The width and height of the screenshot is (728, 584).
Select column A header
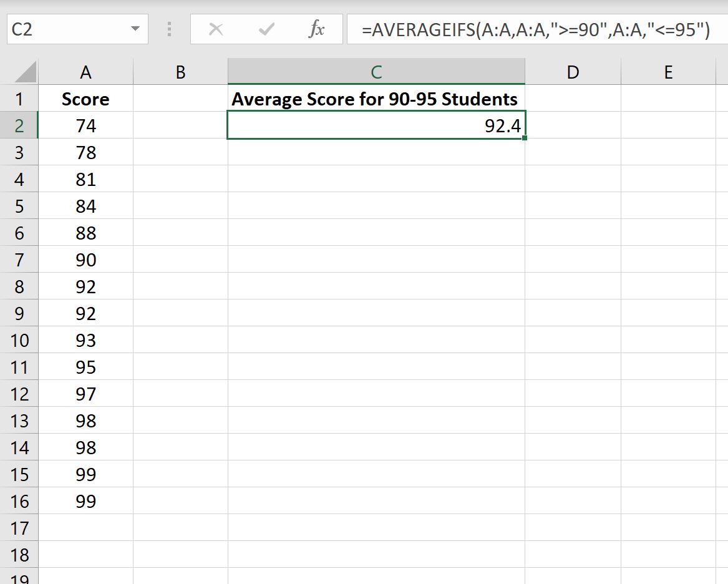[86, 72]
